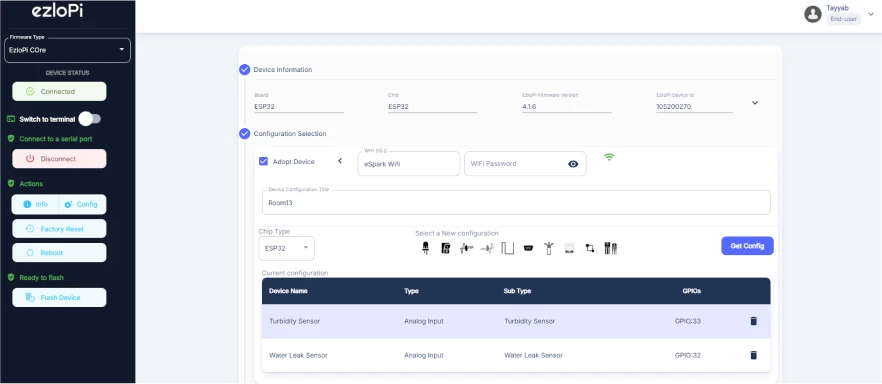Viewport: 882px width, 384px height.
Task: Open the Info action tab
Action: point(35,204)
